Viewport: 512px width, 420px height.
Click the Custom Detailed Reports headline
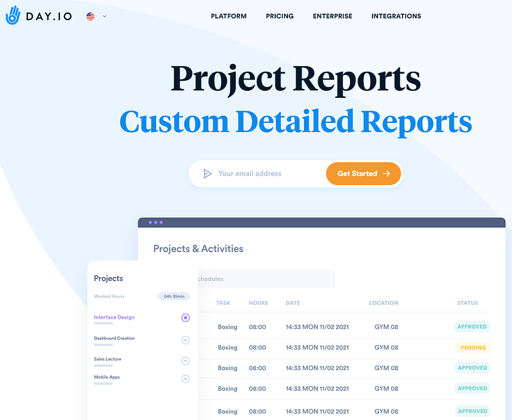(x=296, y=122)
